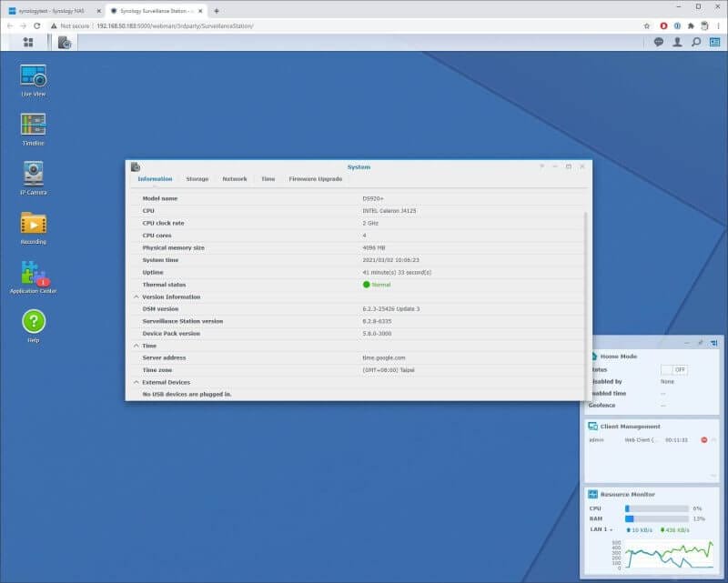Open the search tool in the top bar
The width and height of the screenshot is (728, 583).
pos(697,41)
